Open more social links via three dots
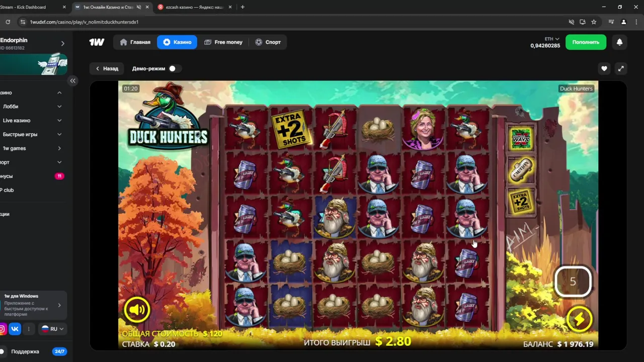The height and width of the screenshot is (362, 644). (29, 329)
